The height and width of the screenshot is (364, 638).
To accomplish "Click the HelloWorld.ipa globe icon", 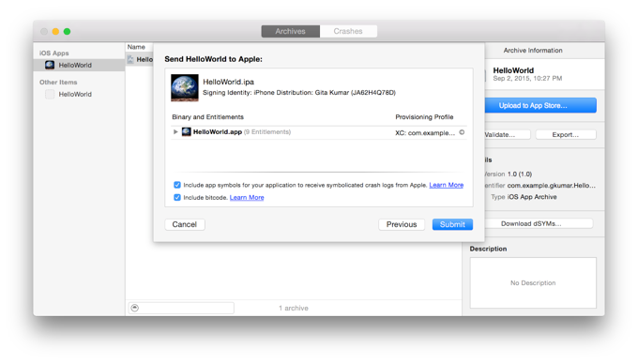I will (185, 87).
